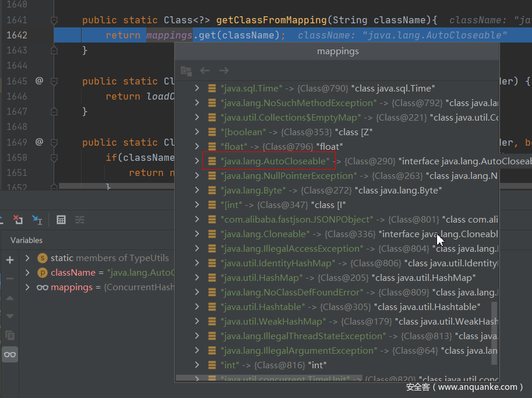Add a new watch with plus icon
Viewport: 532px width, 398px height.
(10, 260)
